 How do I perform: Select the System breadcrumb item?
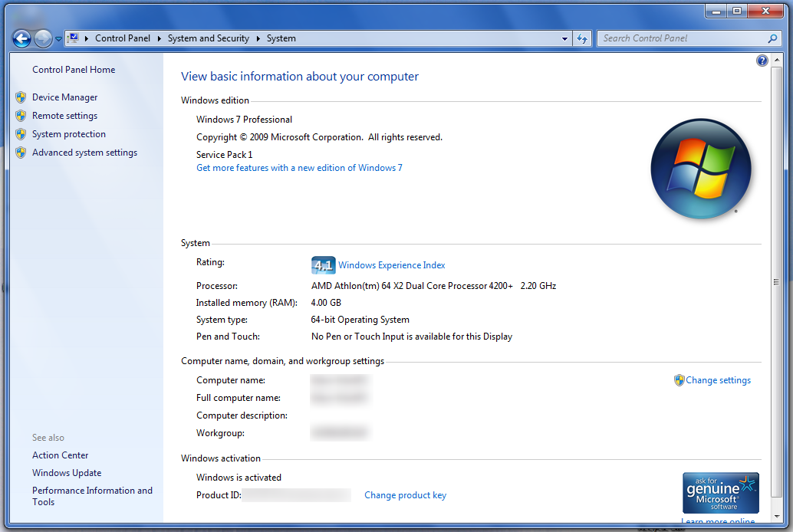(281, 38)
